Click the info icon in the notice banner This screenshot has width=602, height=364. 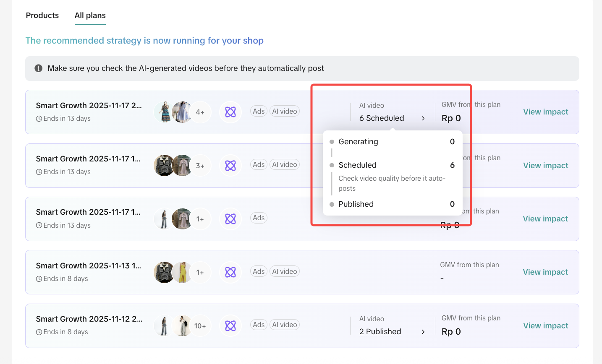[x=38, y=68]
